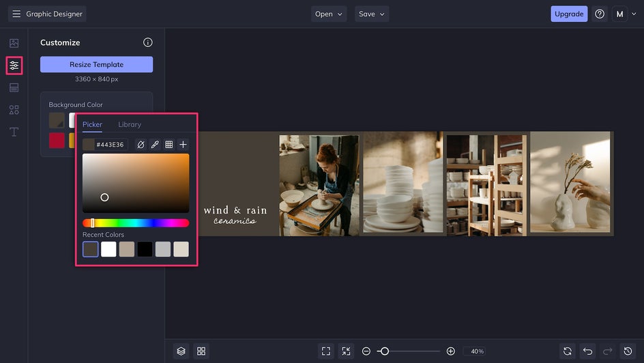Click the fit to screen icon
This screenshot has height=363, width=644.
click(x=326, y=351)
